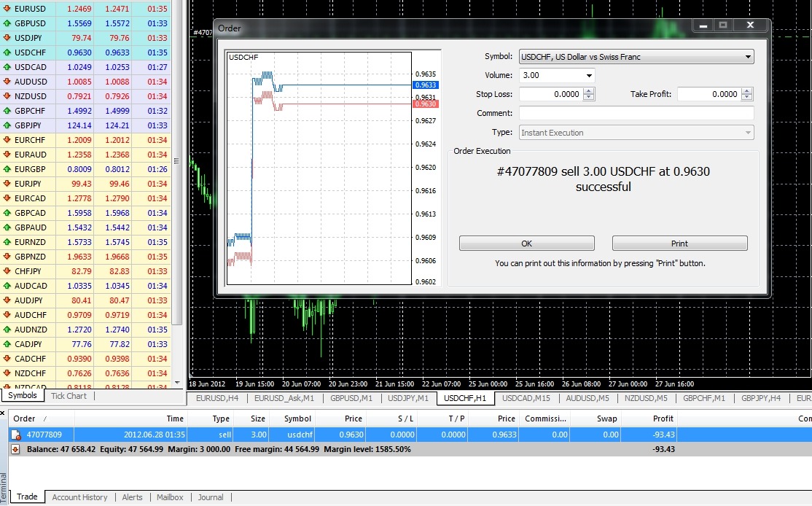The width and height of the screenshot is (812, 506).
Task: Click the down arrow icon beside EURCHF
Action: [x=7, y=140]
